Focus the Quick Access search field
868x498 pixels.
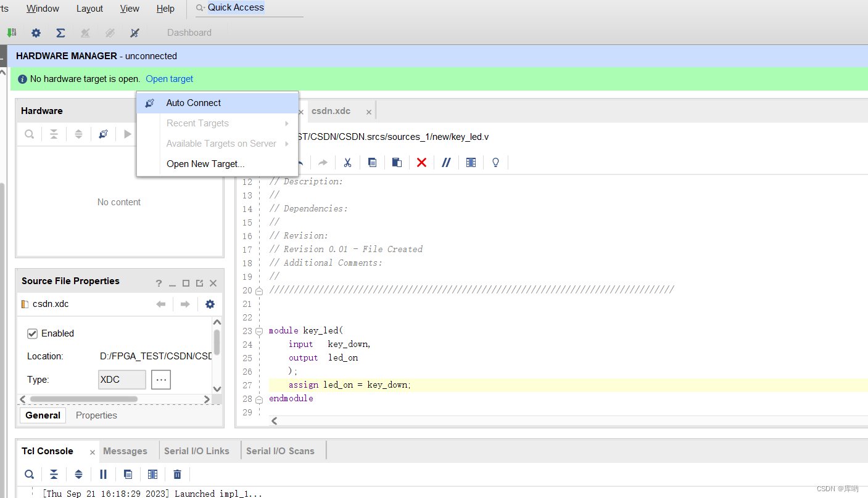pyautogui.click(x=250, y=8)
